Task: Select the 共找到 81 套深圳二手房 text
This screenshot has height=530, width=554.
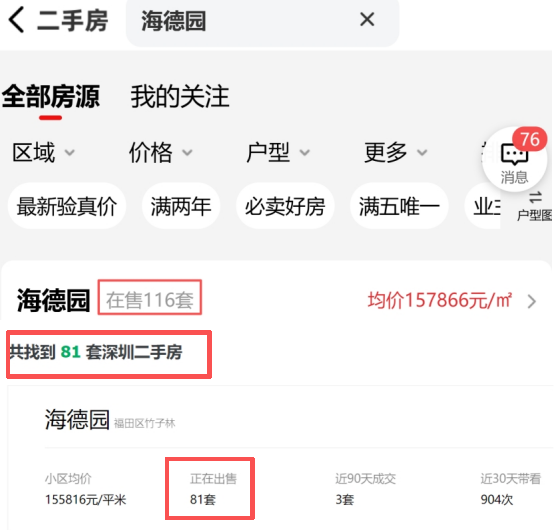Action: pos(96,352)
